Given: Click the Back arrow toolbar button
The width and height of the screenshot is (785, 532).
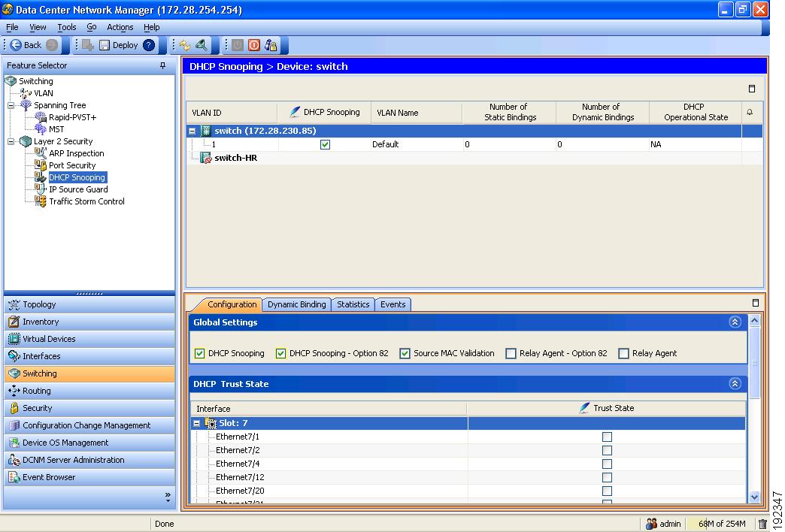Looking at the screenshot, I should pos(17,45).
